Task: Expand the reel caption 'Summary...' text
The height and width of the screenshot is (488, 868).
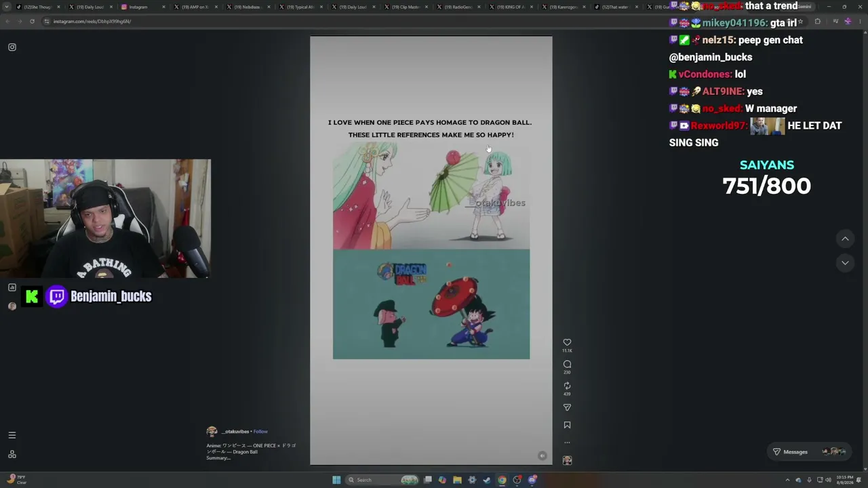Action: click(218, 458)
